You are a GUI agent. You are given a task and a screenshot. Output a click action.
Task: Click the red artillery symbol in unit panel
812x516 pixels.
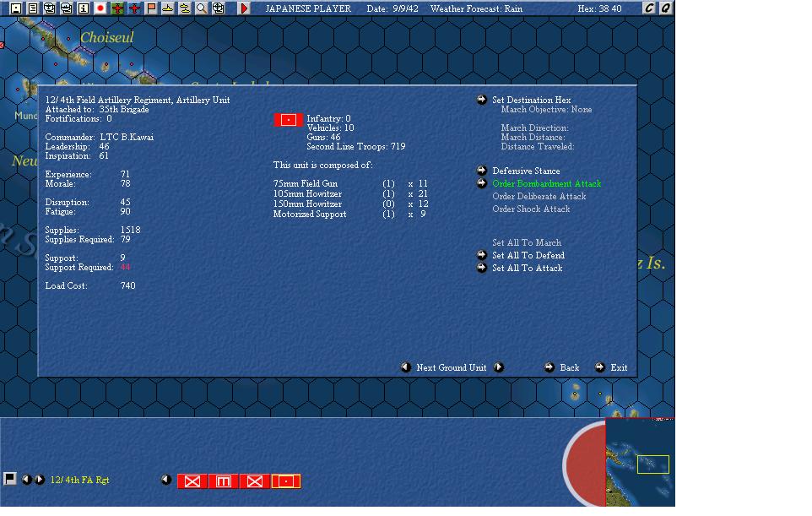tap(288, 120)
